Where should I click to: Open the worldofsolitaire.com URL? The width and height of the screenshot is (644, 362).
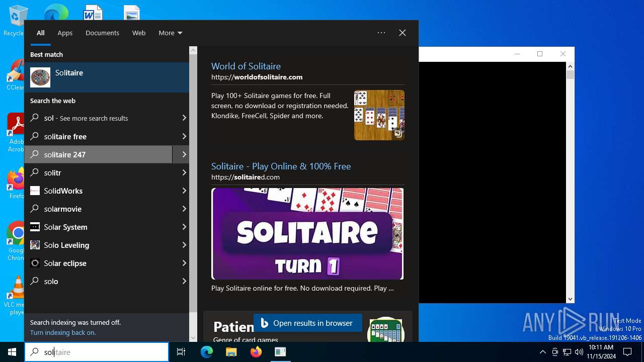257,77
